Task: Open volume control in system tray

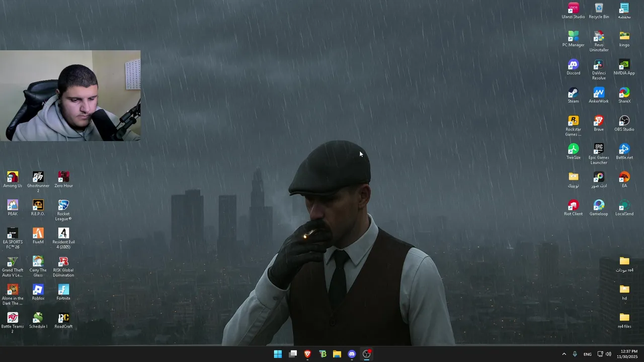Action: pyautogui.click(x=608, y=354)
